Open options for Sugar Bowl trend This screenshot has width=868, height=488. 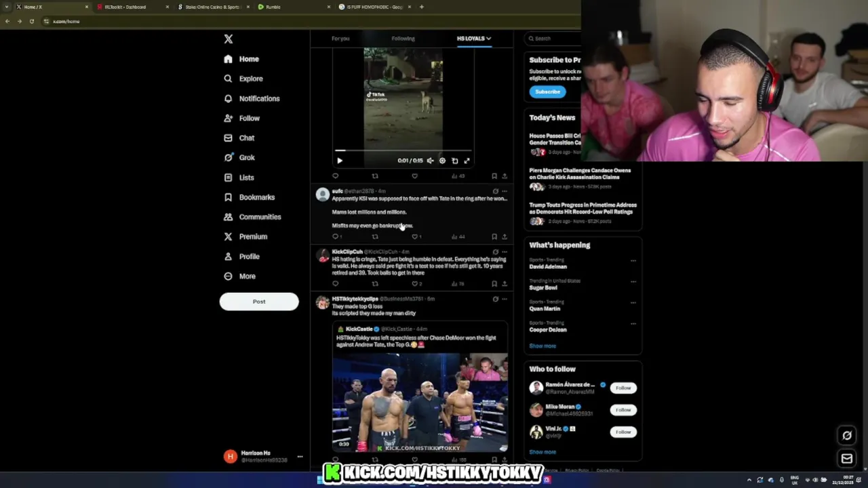point(633,282)
